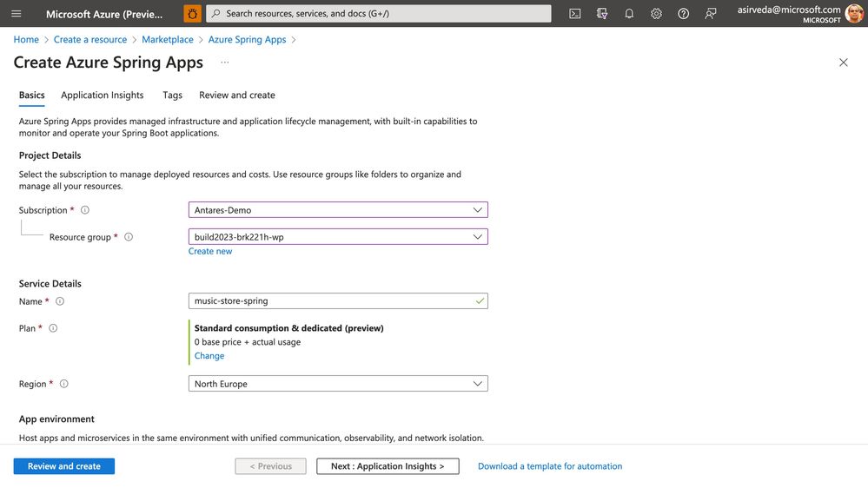
Task: Click the user account avatar
Action: 854,14
